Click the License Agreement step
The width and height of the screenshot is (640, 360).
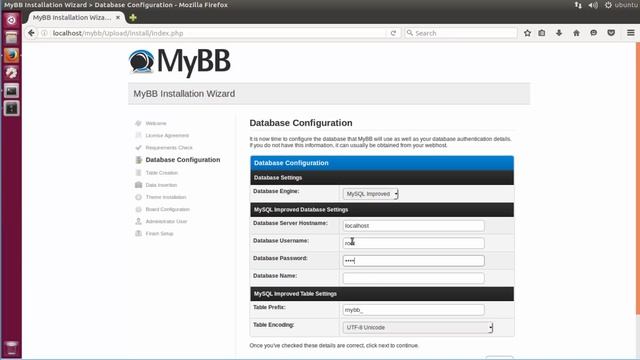tap(167, 136)
